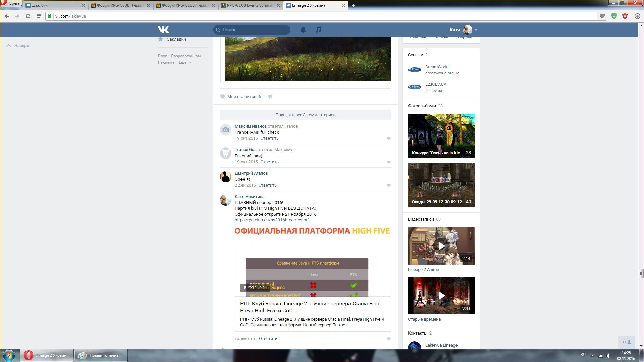Open the VK music note icon
The width and height of the screenshot is (644, 362).
click(318, 29)
